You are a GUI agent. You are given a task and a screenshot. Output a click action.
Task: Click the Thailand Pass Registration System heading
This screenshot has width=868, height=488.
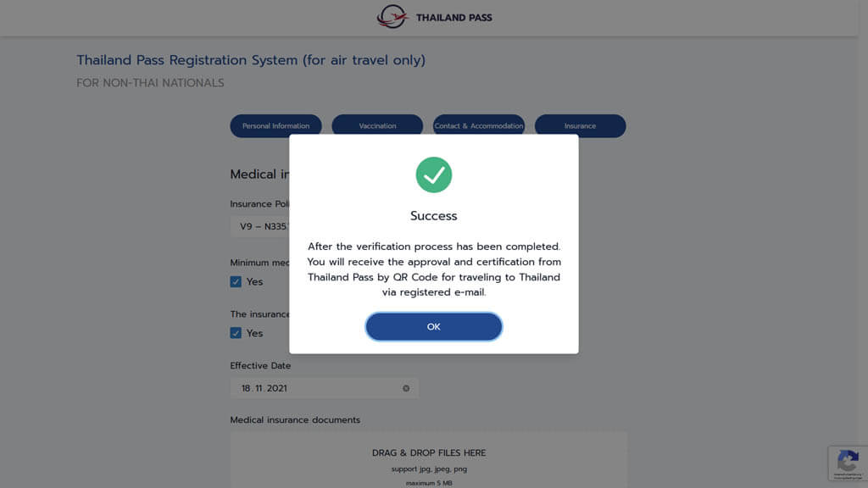251,60
